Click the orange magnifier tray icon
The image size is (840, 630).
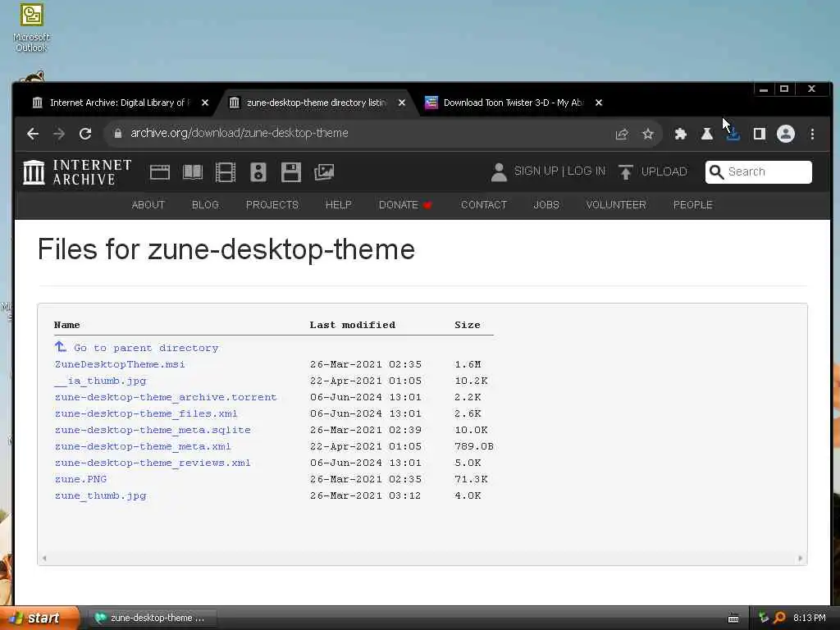(x=779, y=618)
